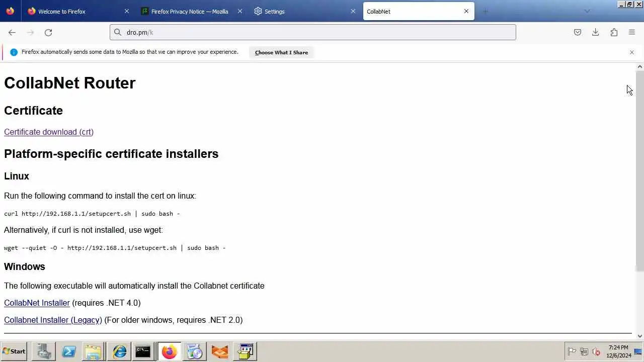Open the Downloads panel

coord(596,32)
